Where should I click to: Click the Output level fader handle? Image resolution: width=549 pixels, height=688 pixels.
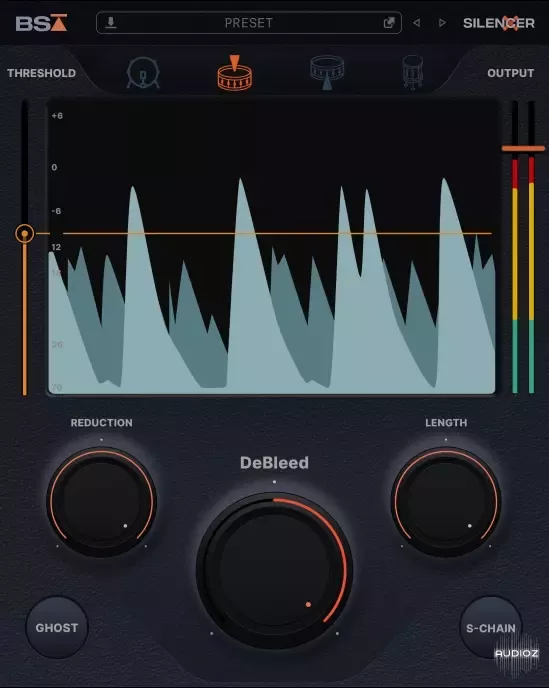[523, 149]
